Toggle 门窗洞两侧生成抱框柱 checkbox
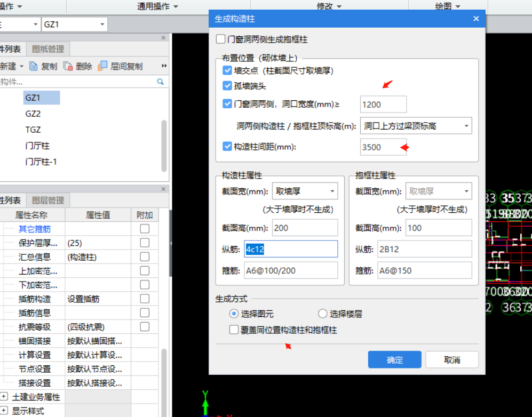The image size is (532, 417). [x=220, y=39]
